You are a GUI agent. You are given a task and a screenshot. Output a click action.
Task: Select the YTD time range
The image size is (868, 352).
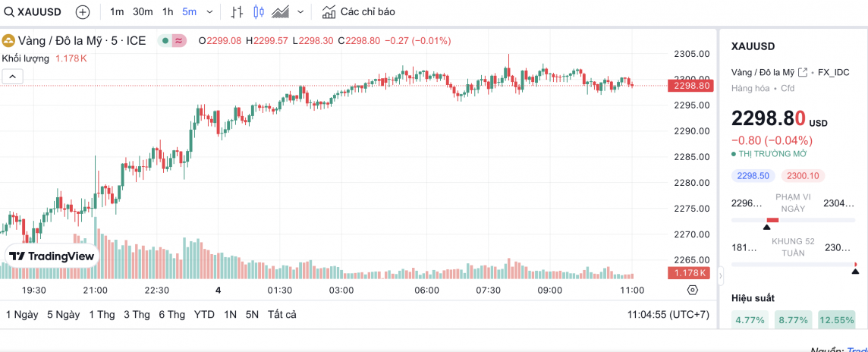(204, 314)
